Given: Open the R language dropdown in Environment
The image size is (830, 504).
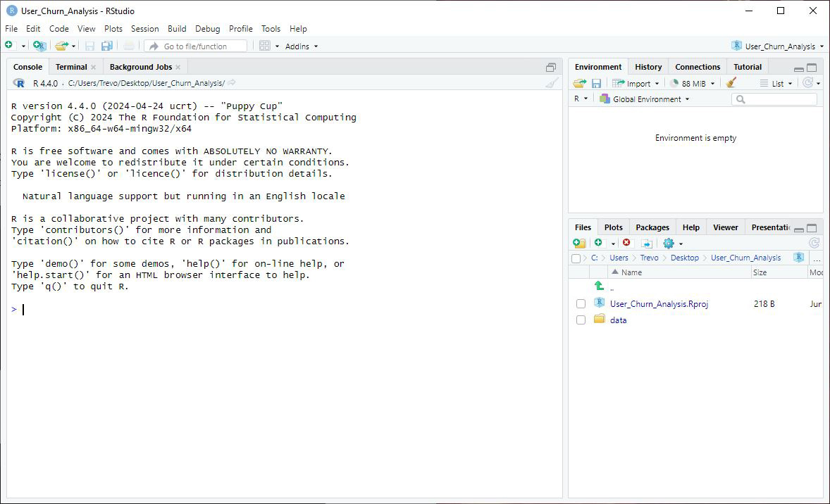Looking at the screenshot, I should pyautogui.click(x=581, y=99).
